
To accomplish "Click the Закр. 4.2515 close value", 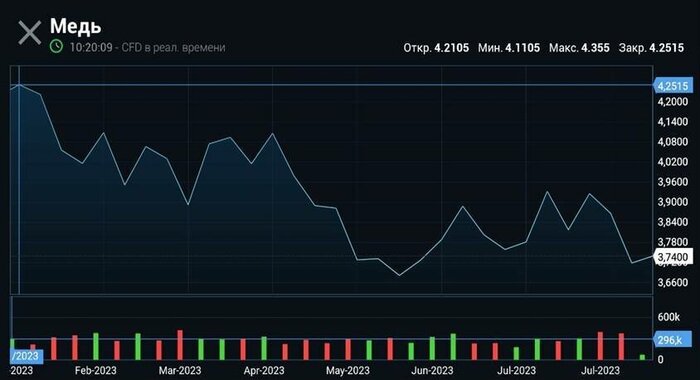I will (651, 48).
